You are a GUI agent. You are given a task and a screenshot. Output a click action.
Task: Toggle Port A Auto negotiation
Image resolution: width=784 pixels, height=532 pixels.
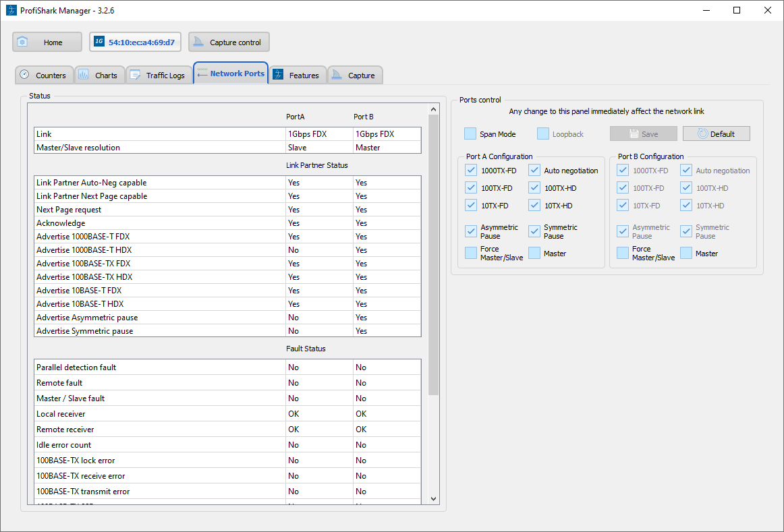534,171
